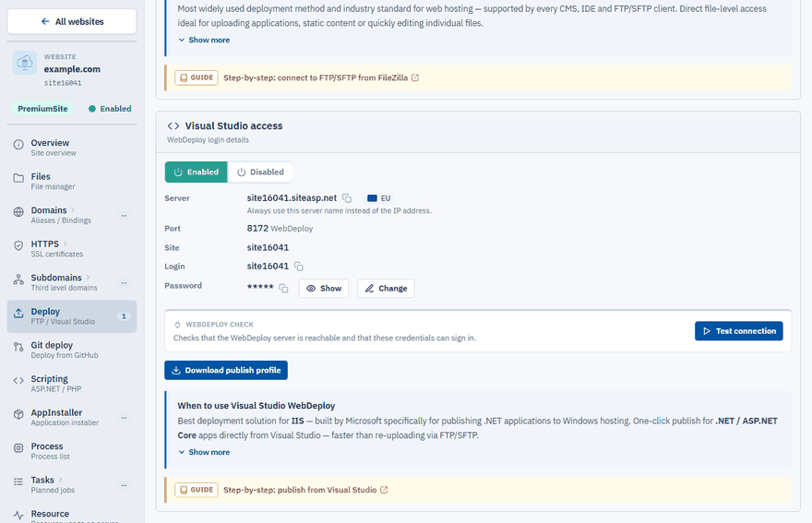Viewport: 812px width, 523px height.
Task: Download the publish profile
Action: [226, 370]
